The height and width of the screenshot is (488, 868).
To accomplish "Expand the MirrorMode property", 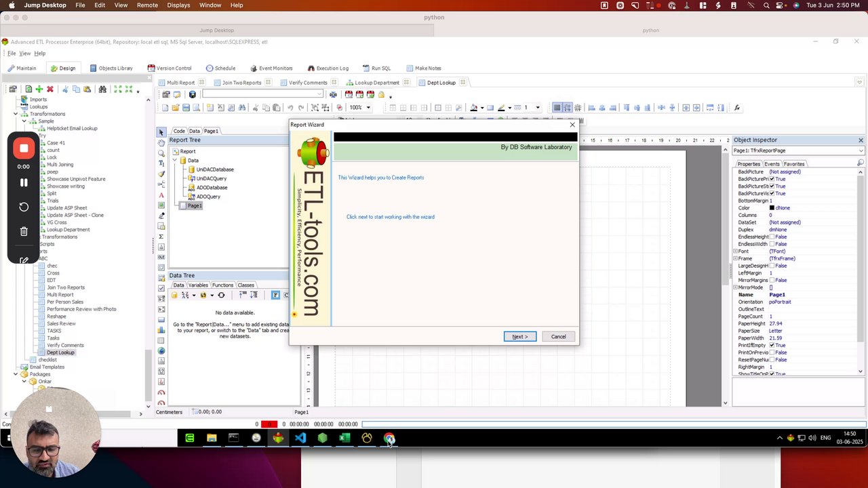I will tap(735, 287).
